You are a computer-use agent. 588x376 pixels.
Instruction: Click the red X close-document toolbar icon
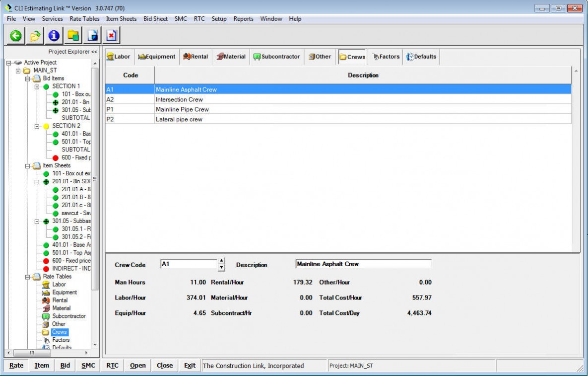[111, 36]
